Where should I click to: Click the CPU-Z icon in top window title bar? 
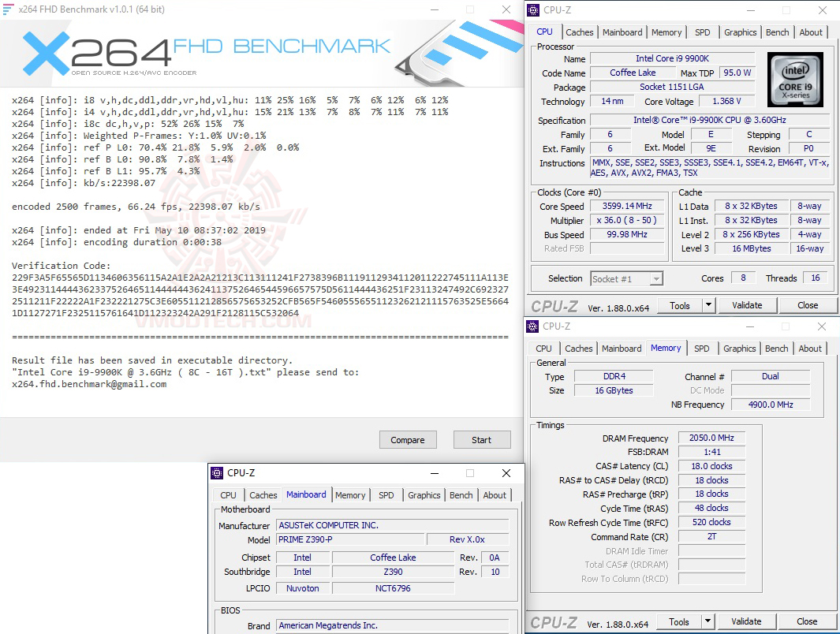(534, 9)
